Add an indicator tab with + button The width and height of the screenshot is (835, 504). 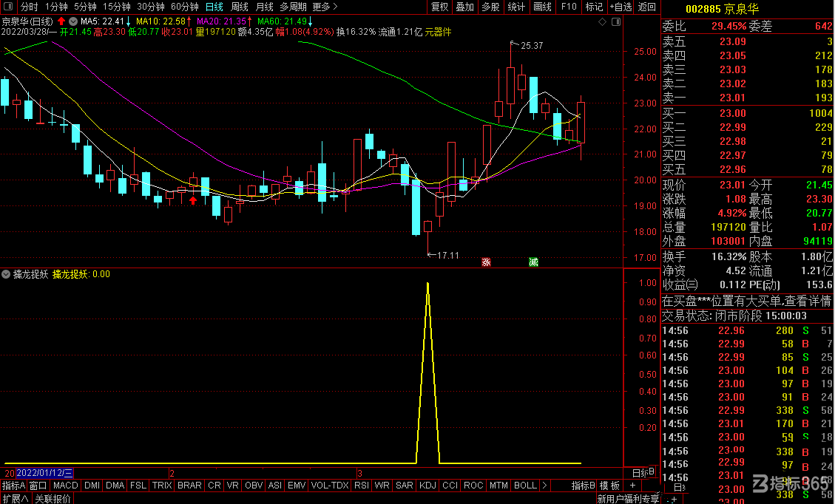tap(632, 485)
